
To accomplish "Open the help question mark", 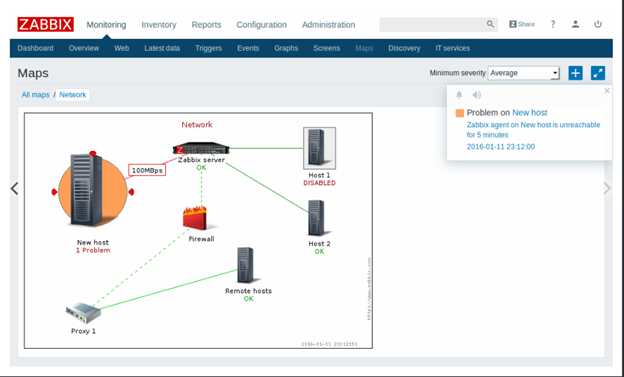I will click(553, 24).
